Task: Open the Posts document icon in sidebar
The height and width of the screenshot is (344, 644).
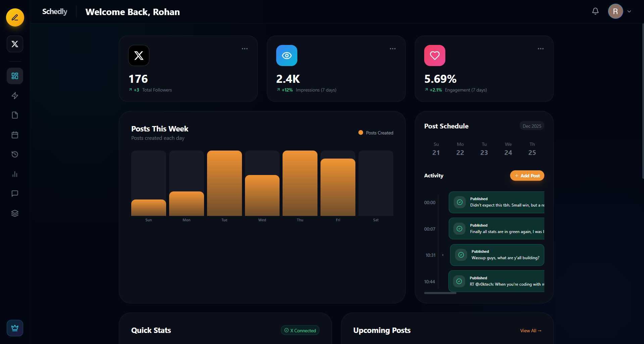Action: 15,115
